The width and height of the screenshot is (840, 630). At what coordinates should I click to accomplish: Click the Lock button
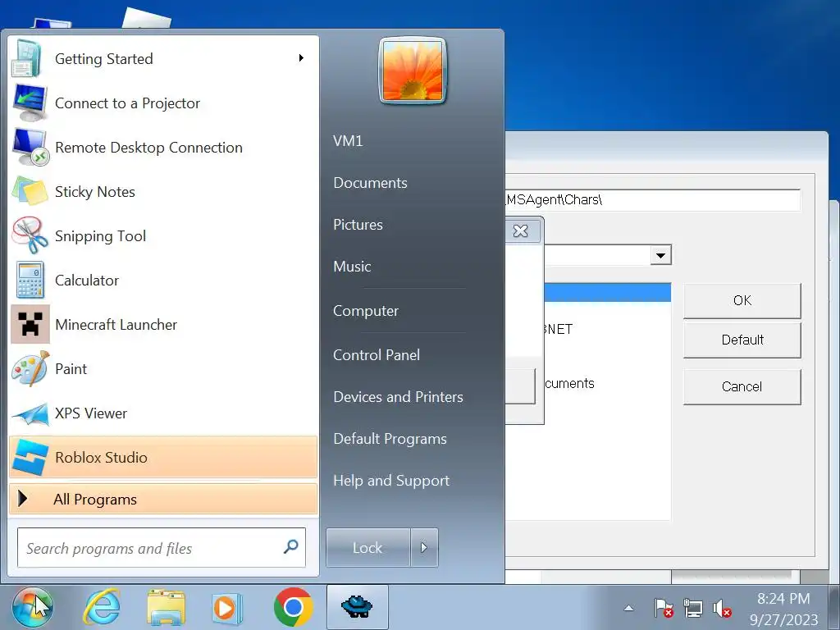click(368, 547)
